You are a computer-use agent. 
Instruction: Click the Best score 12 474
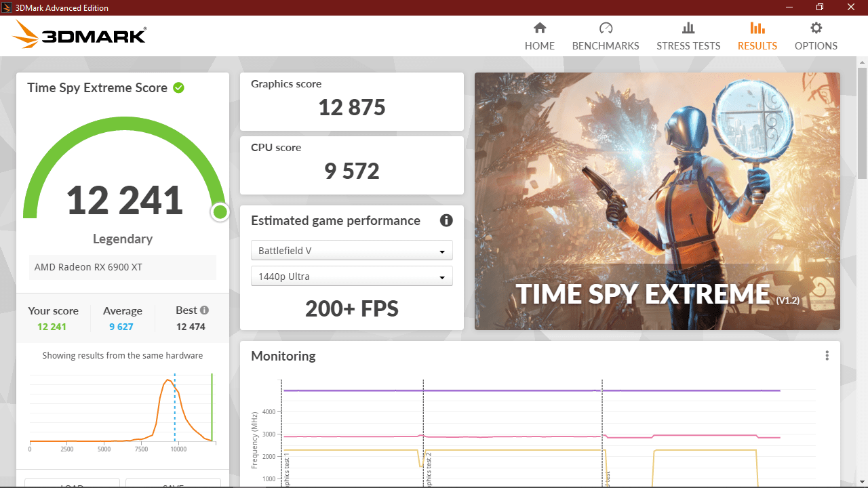[191, 327]
